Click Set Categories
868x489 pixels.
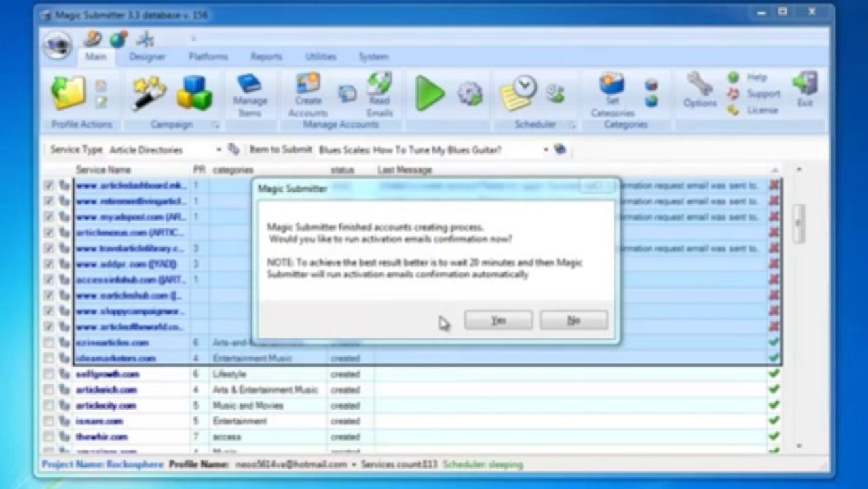point(612,95)
